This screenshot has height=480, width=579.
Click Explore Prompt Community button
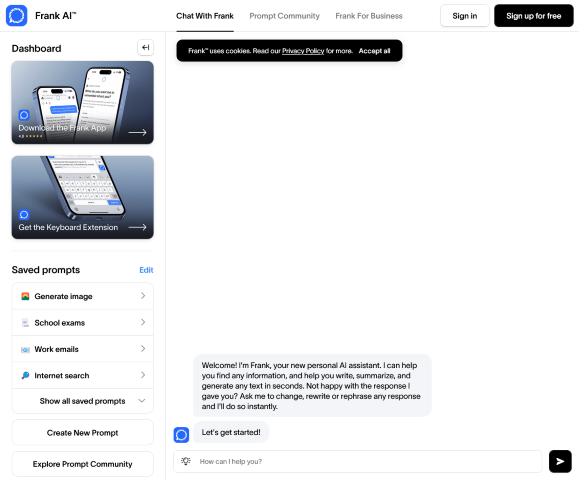[82, 464]
